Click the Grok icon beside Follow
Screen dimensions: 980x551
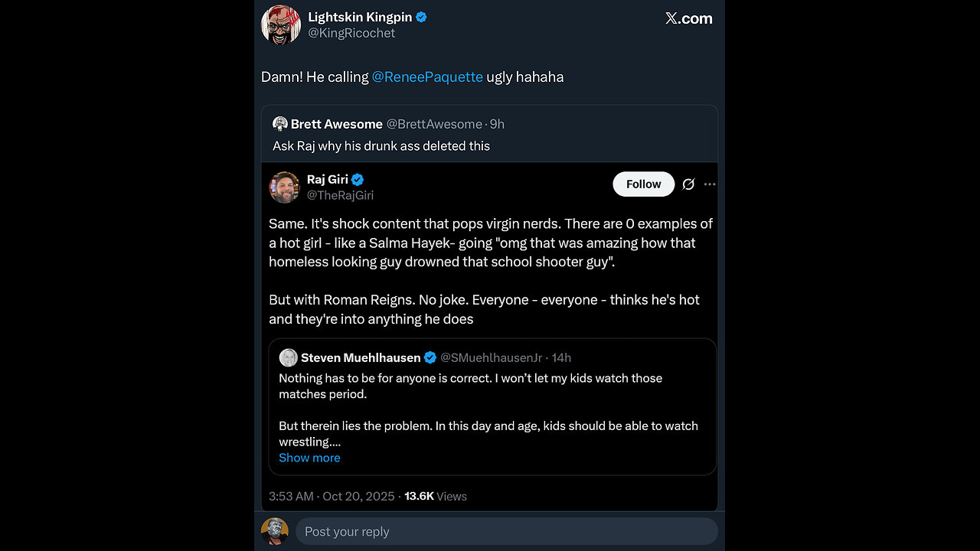point(688,184)
